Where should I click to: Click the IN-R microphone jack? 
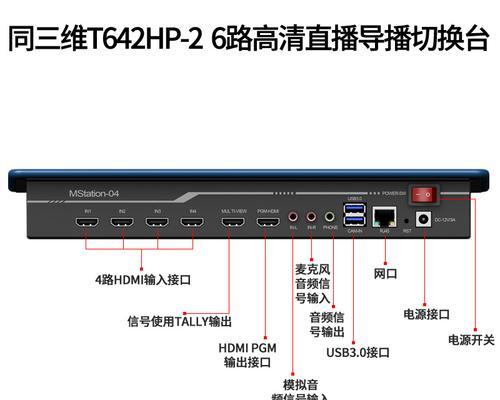(x=311, y=217)
